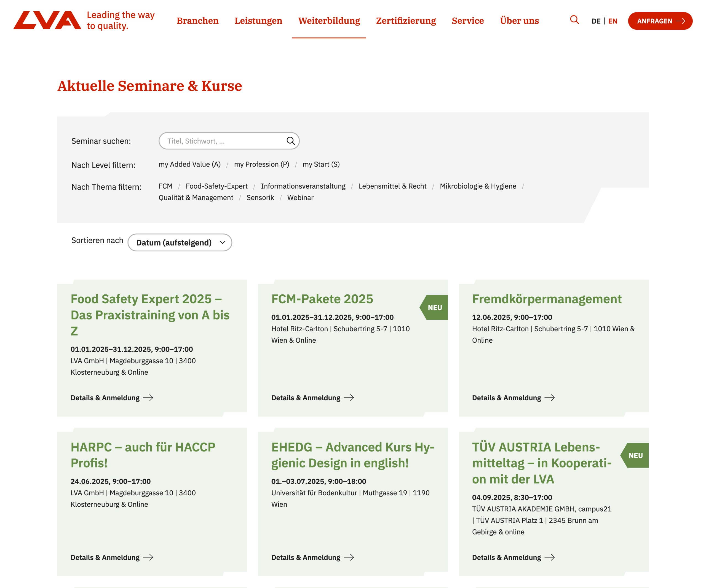Open HARPC – auch für HACCP Profis title

(143, 455)
